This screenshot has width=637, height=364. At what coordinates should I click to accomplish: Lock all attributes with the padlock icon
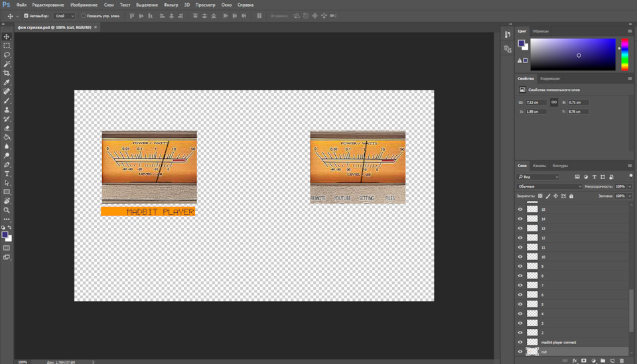571,196
